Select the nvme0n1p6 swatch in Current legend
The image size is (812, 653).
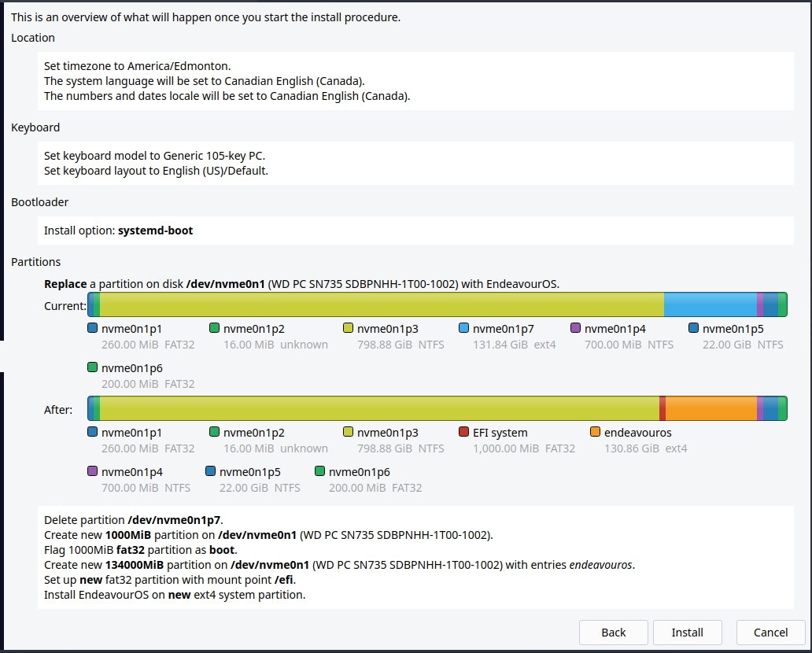pyautogui.click(x=93, y=367)
